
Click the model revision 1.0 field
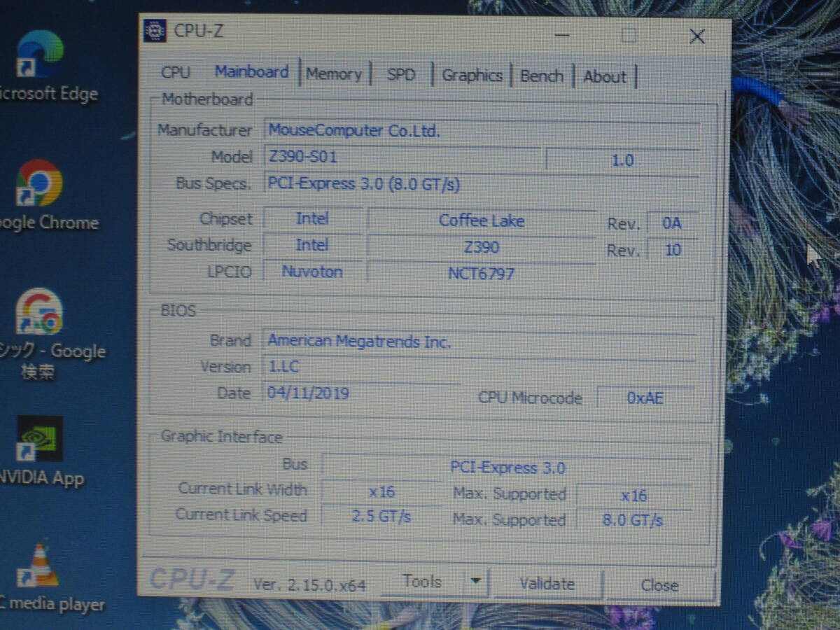coord(623,160)
